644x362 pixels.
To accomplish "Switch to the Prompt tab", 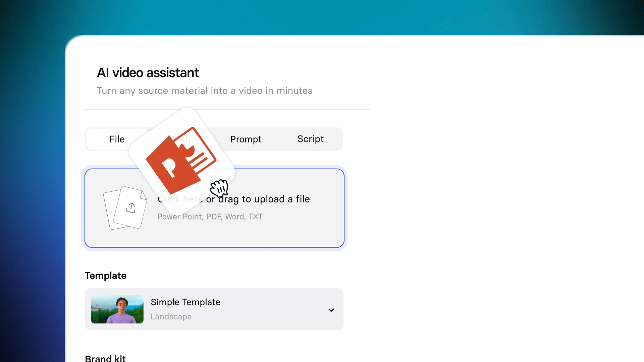I will (x=246, y=139).
